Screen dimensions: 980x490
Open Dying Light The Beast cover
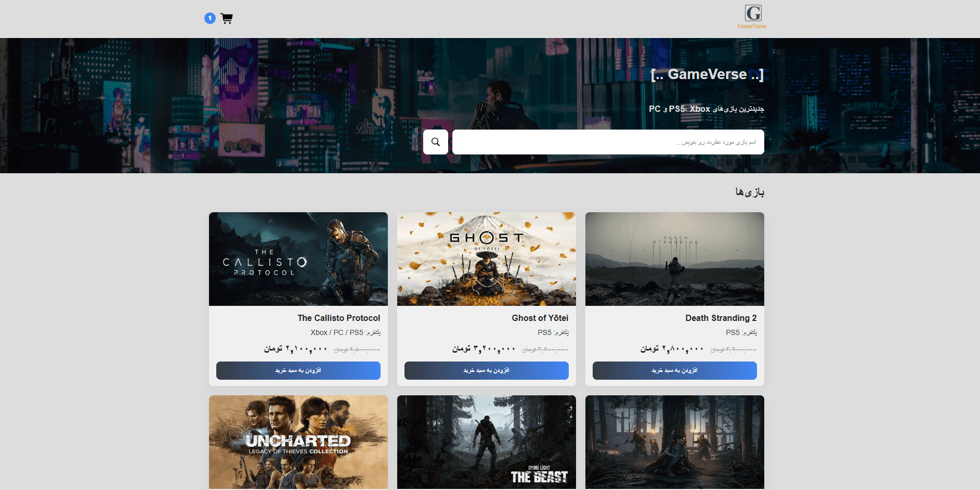(x=487, y=442)
